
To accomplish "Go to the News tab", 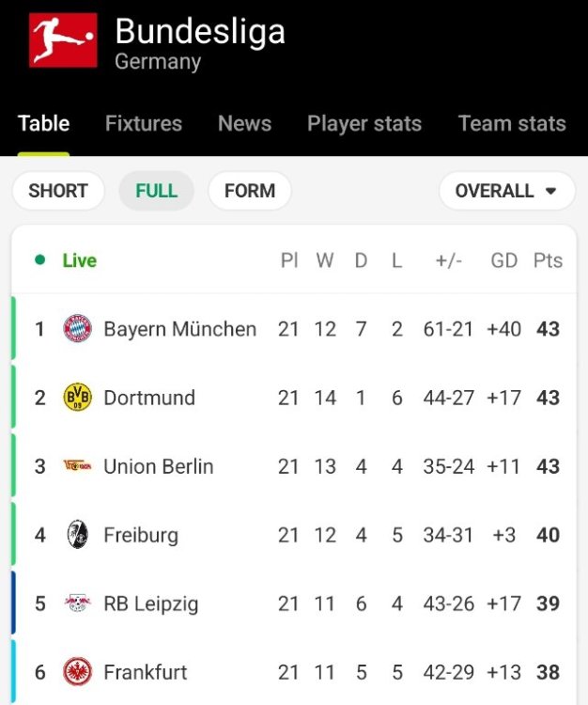I will click(244, 124).
